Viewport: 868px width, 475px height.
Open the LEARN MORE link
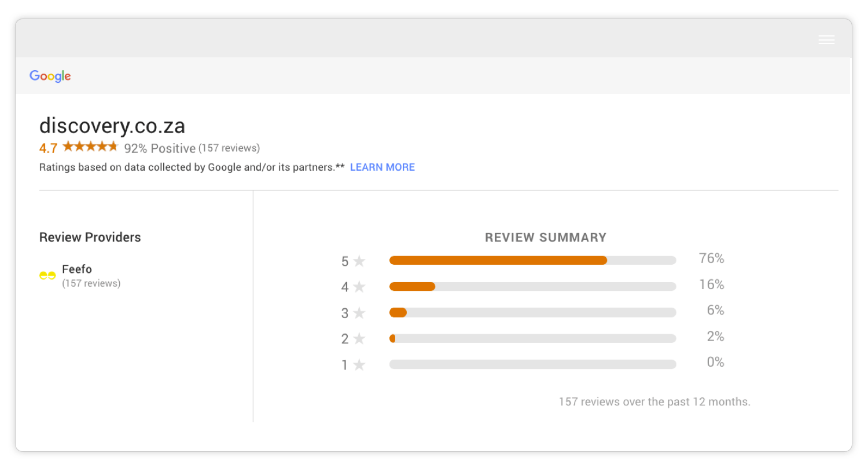(x=382, y=167)
